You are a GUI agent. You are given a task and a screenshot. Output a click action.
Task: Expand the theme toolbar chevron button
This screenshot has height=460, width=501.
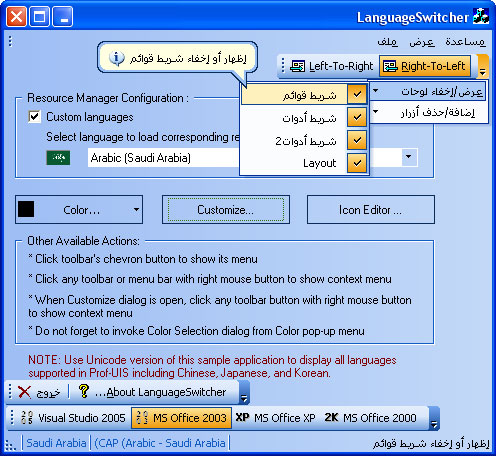click(x=433, y=418)
